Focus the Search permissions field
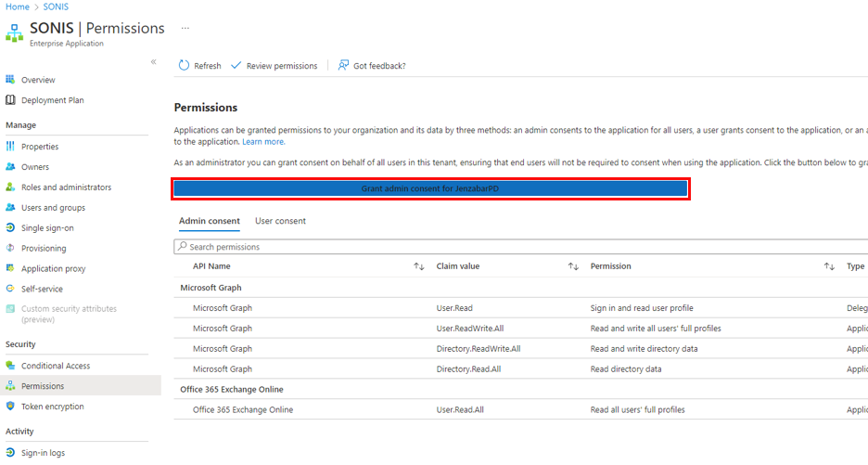The width and height of the screenshot is (868, 465). 521,247
